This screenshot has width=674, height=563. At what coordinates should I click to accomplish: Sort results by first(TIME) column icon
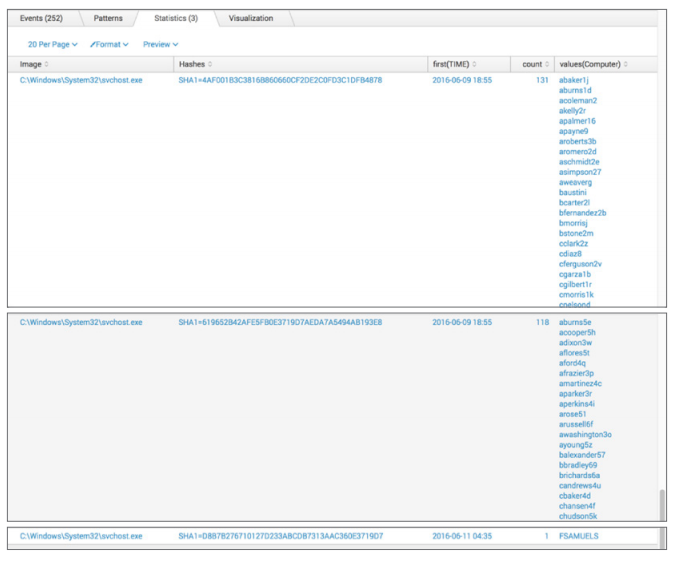(x=474, y=65)
